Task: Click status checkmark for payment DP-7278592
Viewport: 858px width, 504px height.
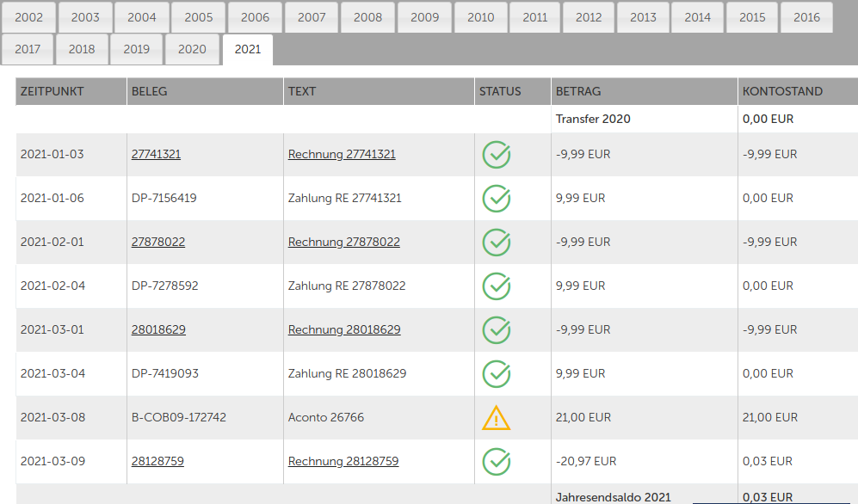Action: pyautogui.click(x=497, y=286)
